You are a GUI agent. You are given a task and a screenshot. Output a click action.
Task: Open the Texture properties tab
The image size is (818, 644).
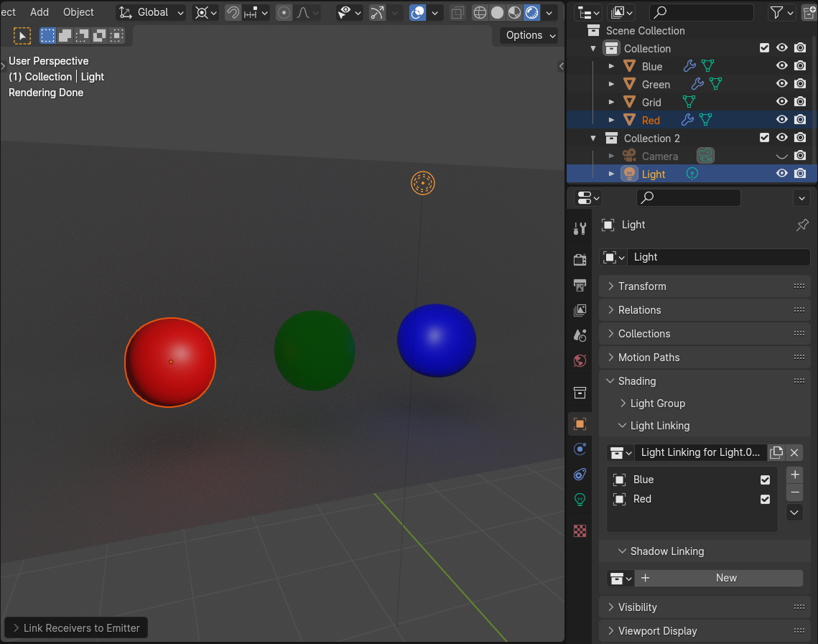pos(580,531)
